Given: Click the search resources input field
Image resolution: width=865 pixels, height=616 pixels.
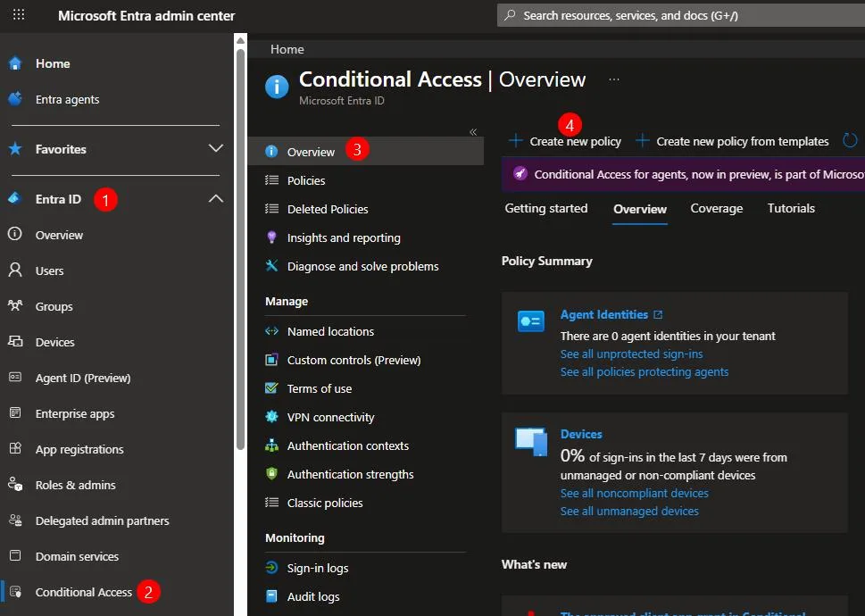Looking at the screenshot, I should click(x=681, y=15).
